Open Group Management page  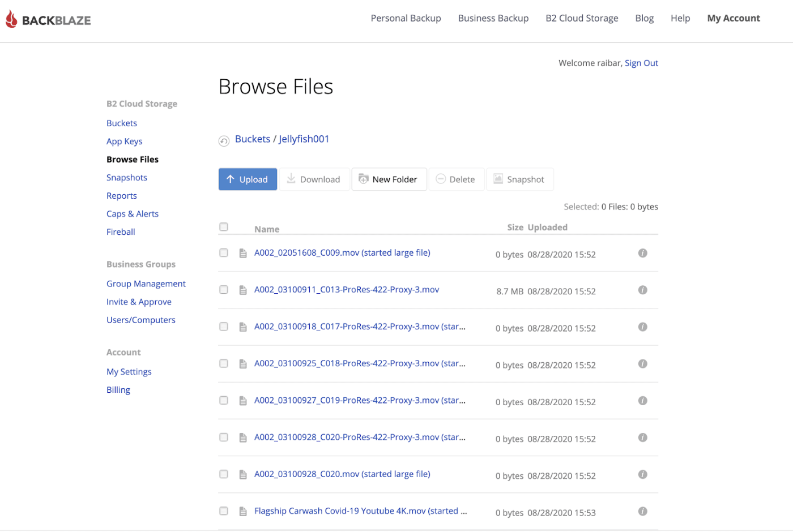[146, 283]
